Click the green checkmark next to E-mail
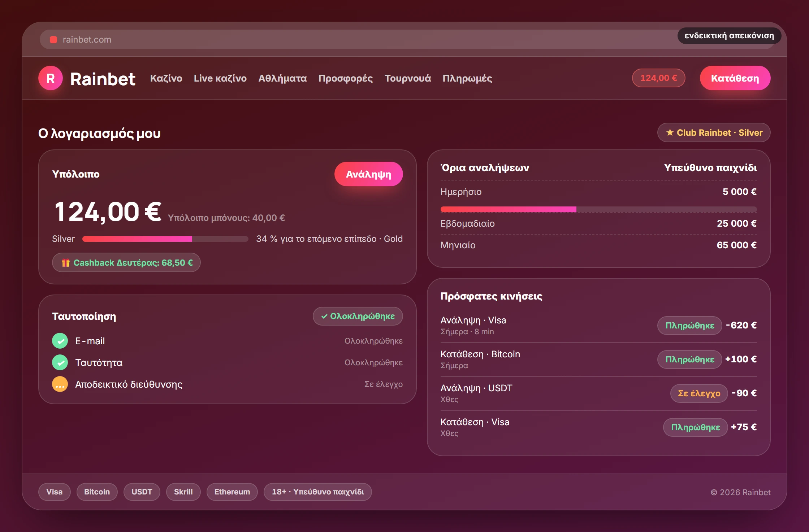 [x=60, y=341]
